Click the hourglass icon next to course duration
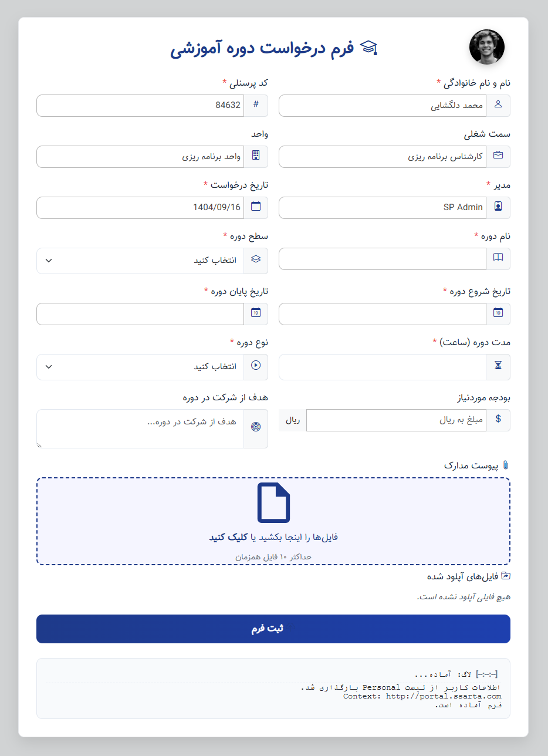 [498, 367]
